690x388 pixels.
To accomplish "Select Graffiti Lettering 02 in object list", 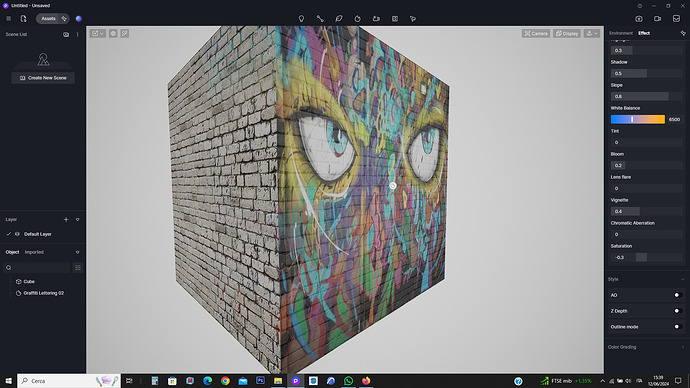I will coord(44,293).
